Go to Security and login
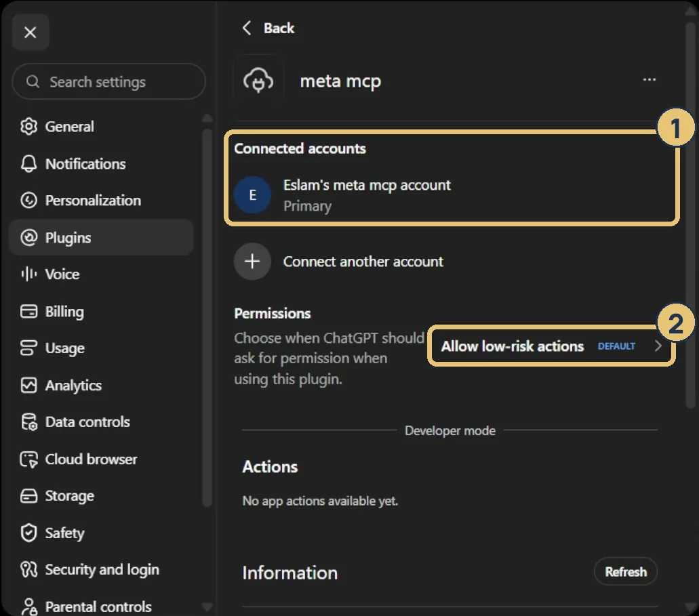 101,570
